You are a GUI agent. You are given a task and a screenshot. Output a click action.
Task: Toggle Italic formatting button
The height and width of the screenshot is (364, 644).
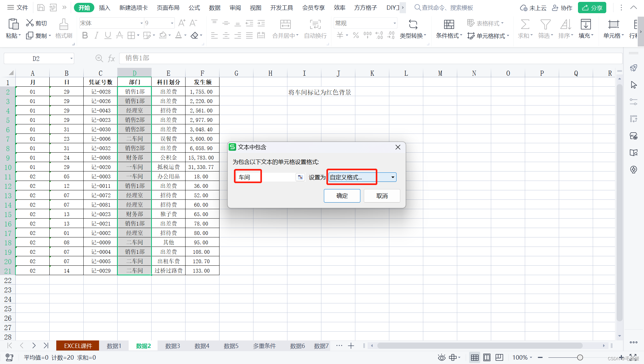coord(96,35)
